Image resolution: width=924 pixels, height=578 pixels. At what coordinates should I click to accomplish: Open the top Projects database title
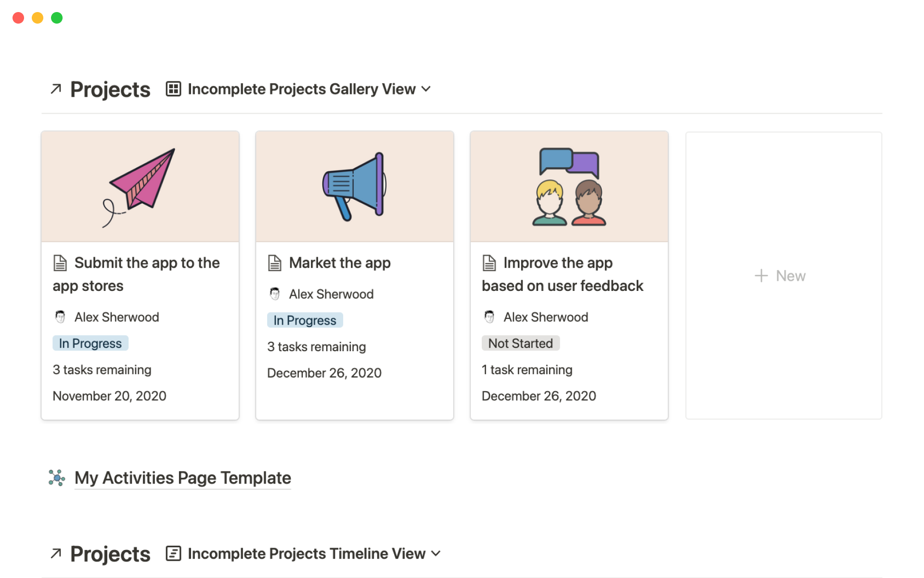coord(110,89)
